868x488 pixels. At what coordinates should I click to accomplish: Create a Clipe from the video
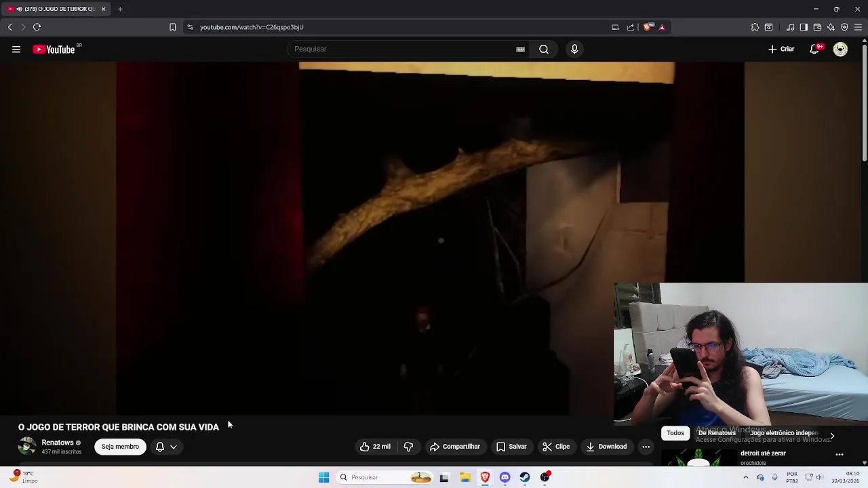[556, 447]
